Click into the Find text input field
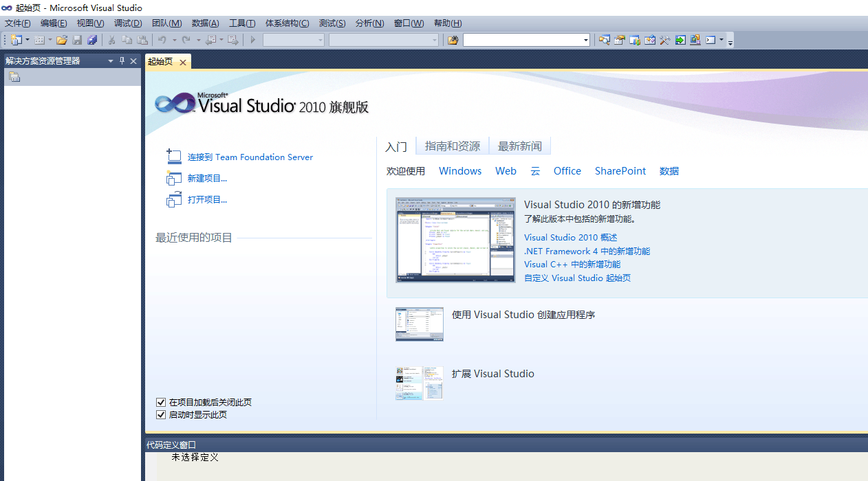Image resolution: width=868 pixels, height=481 pixels. coord(522,40)
